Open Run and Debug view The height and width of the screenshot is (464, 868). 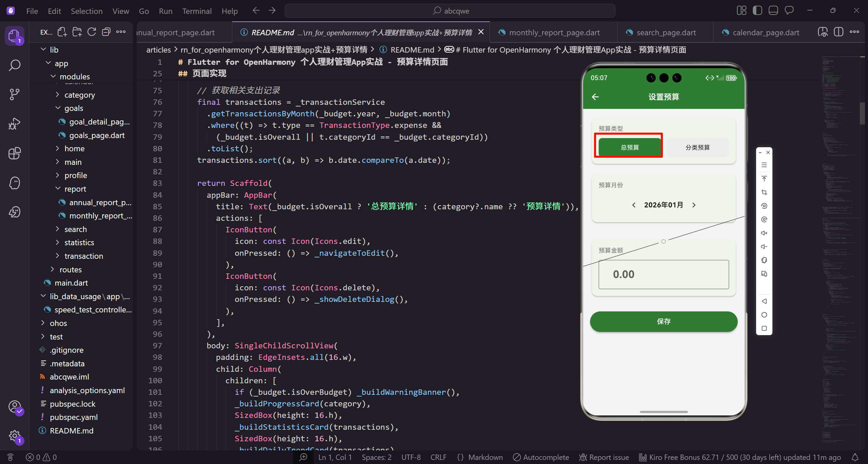[x=14, y=123]
